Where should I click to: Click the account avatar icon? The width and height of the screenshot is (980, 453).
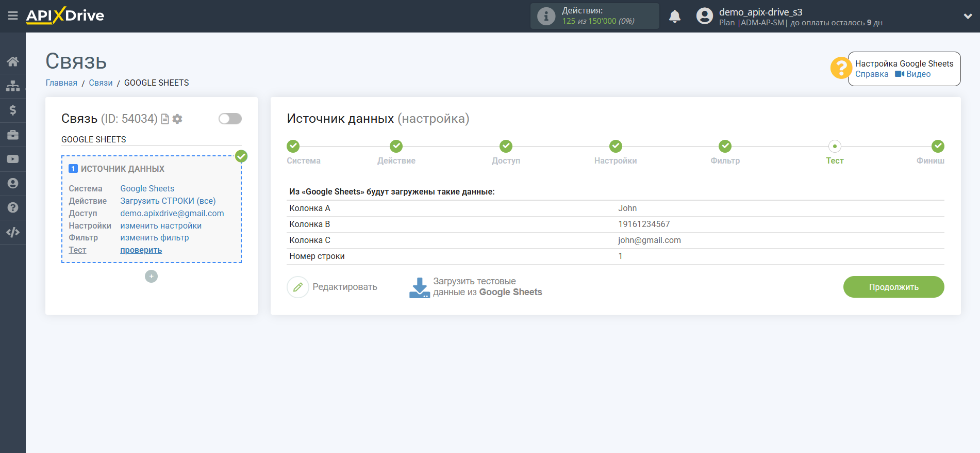point(704,16)
